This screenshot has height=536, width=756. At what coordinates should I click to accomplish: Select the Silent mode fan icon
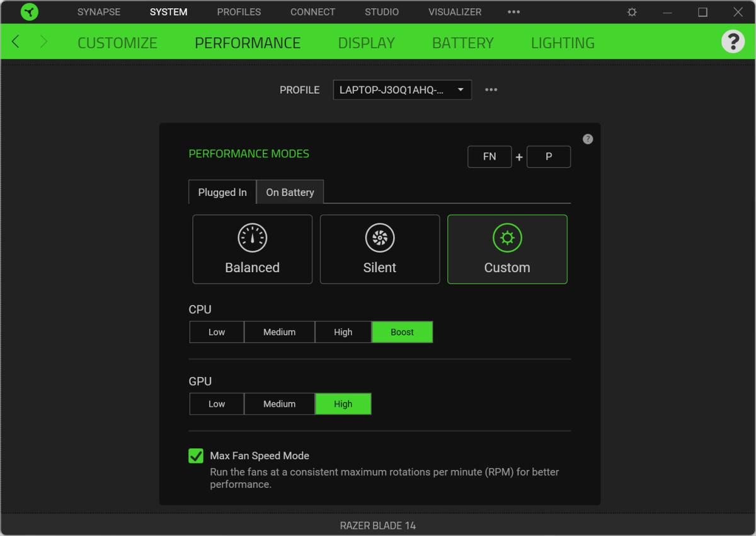pyautogui.click(x=379, y=238)
